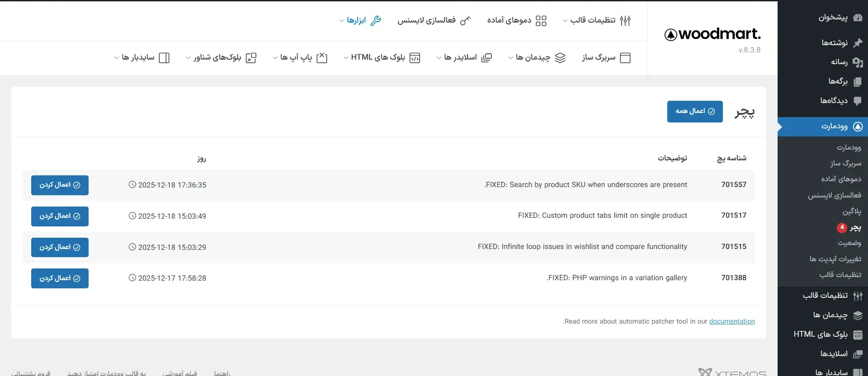The height and width of the screenshot is (376, 868).
Task: Click the Header Builder (سربرگ ساز) icon in top nav
Action: [625, 58]
